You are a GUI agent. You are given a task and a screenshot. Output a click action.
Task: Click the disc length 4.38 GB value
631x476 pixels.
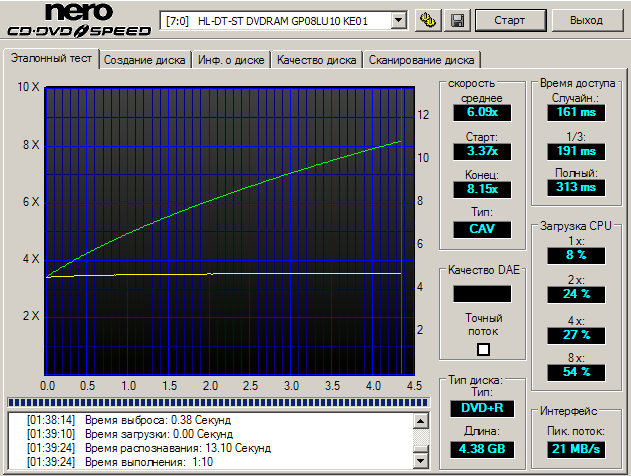tap(482, 449)
